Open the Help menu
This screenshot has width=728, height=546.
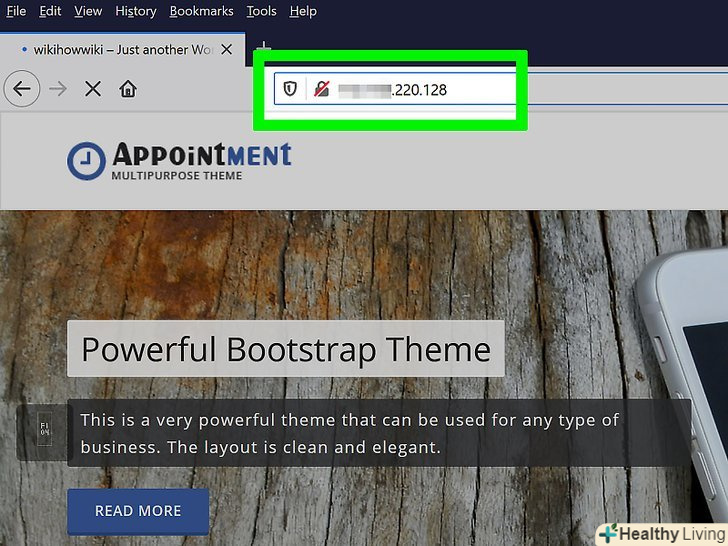click(x=303, y=11)
